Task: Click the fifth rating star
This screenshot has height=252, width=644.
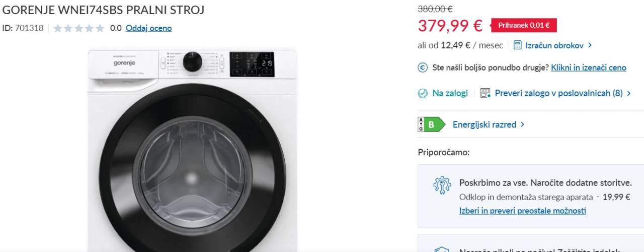Action: pos(100,28)
